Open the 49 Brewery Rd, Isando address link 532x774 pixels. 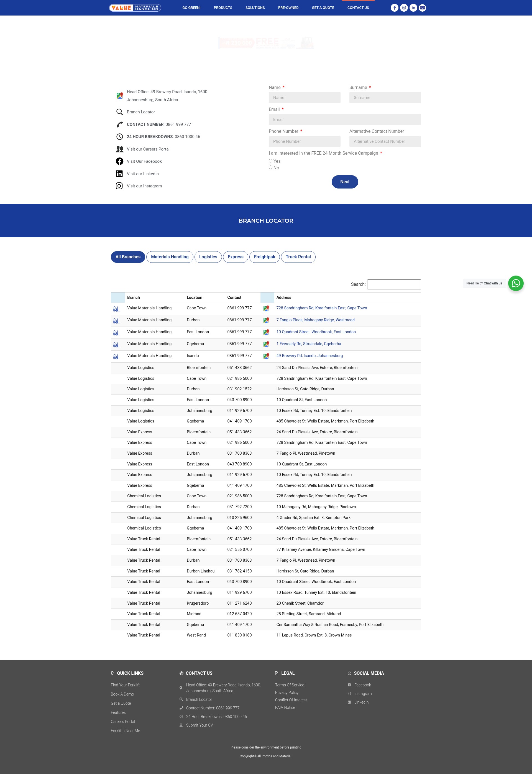pos(309,356)
